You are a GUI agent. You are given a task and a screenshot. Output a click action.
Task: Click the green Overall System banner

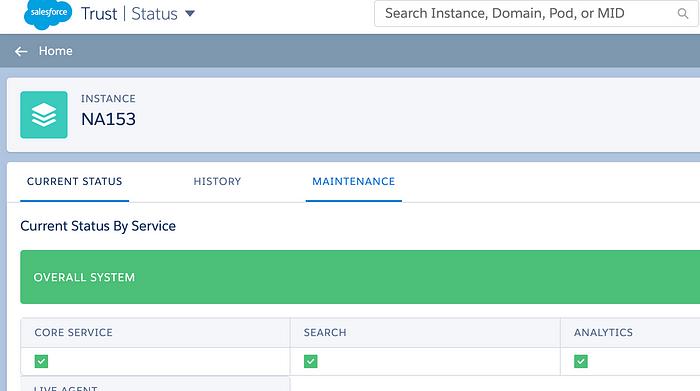point(360,277)
